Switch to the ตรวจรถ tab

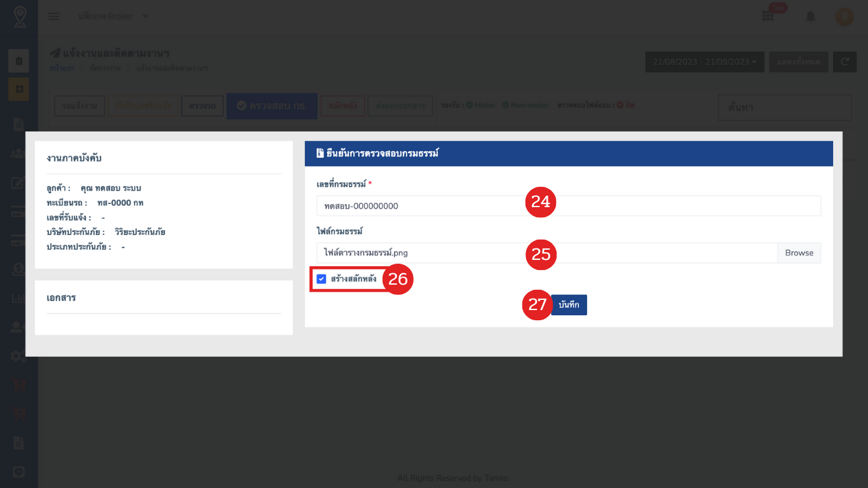point(202,106)
